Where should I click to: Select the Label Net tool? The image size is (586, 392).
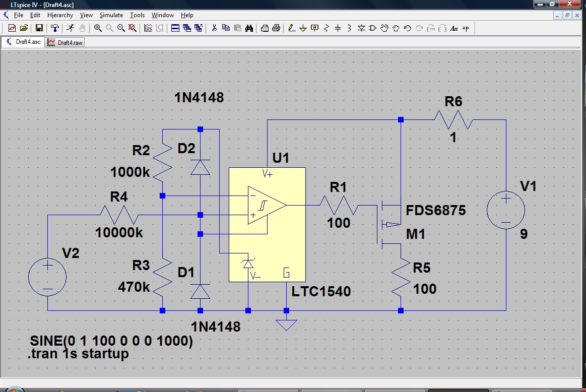point(315,28)
